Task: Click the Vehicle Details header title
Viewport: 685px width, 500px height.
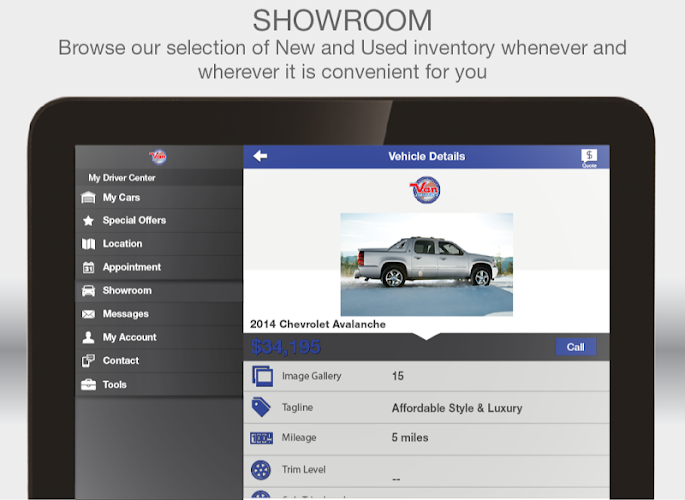Action: click(x=426, y=156)
